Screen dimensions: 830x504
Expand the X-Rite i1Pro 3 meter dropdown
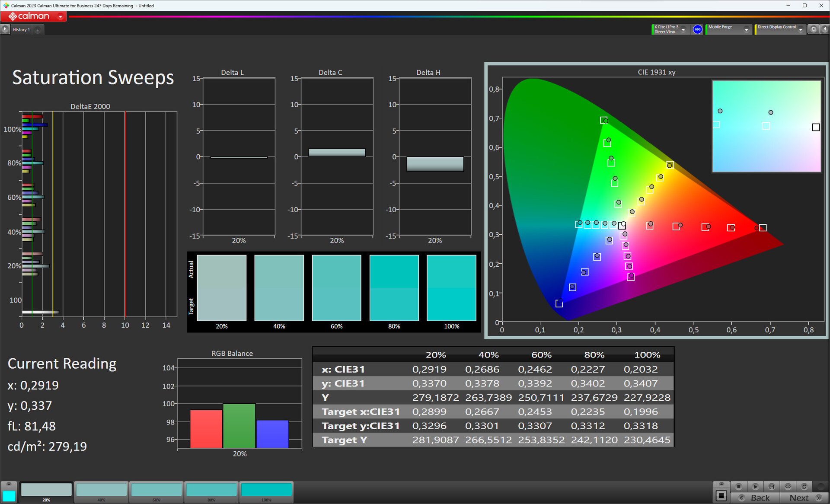point(683,29)
